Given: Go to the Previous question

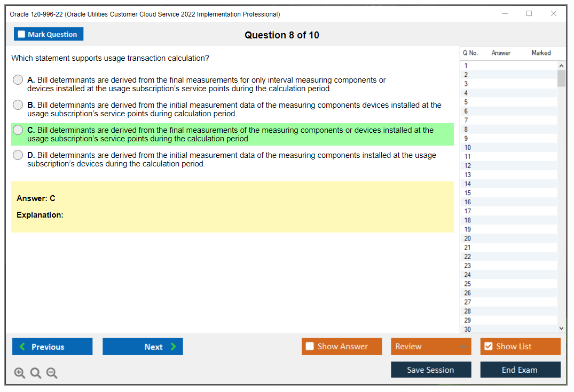Looking at the screenshot, I should (x=52, y=347).
